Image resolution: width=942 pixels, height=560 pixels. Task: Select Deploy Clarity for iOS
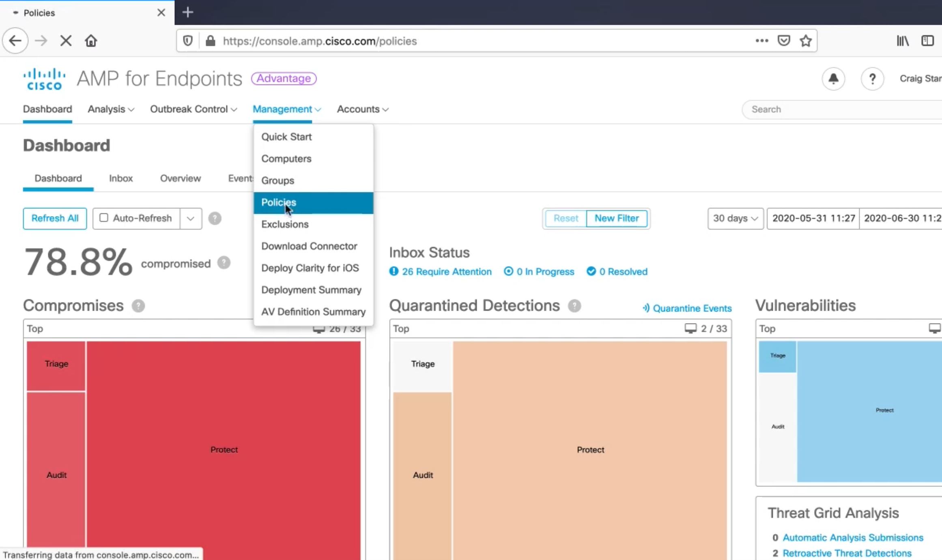(313, 268)
